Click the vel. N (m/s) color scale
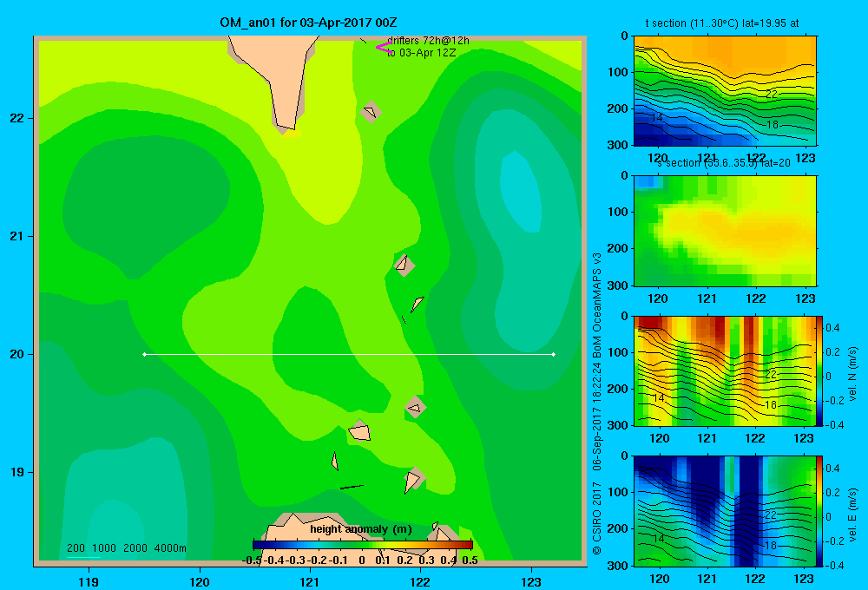 [820, 370]
